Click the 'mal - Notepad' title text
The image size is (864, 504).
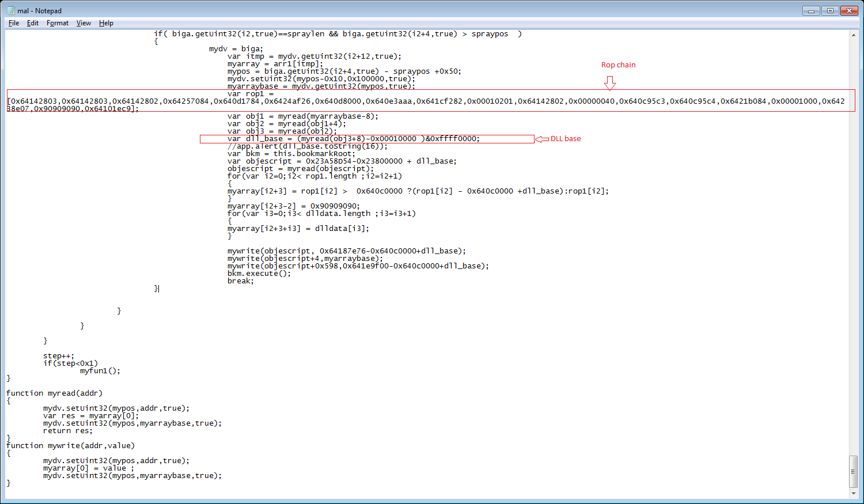(x=39, y=11)
